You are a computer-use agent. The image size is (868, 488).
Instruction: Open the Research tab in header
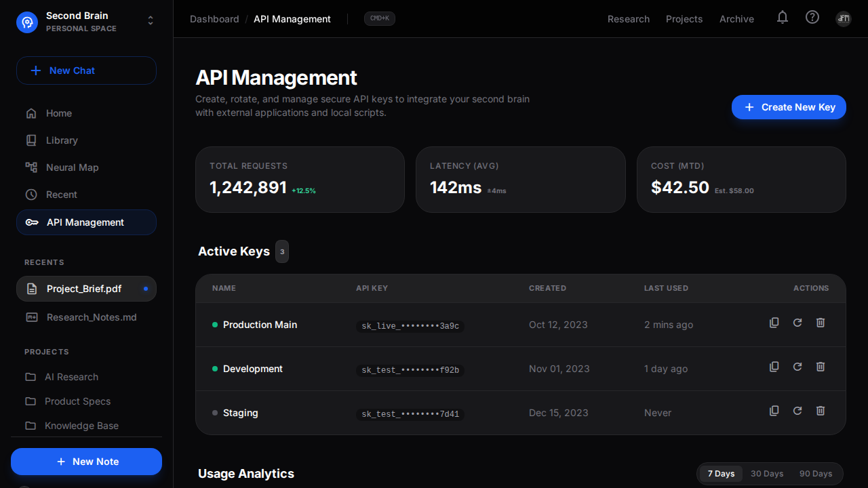(x=628, y=19)
